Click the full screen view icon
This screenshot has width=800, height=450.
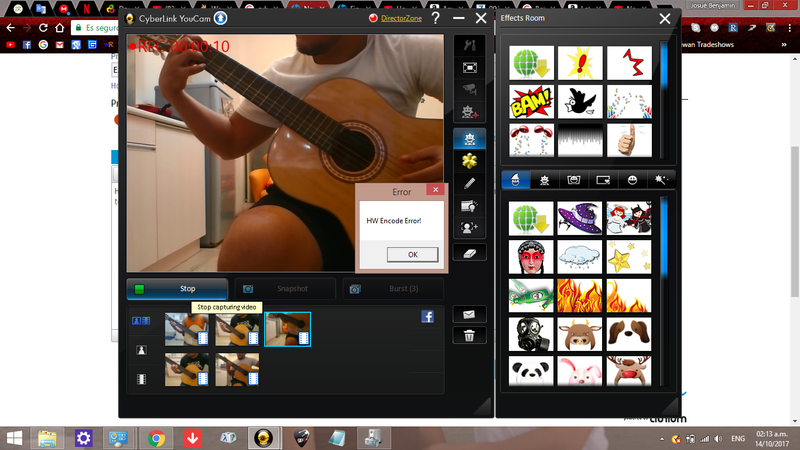(470, 68)
